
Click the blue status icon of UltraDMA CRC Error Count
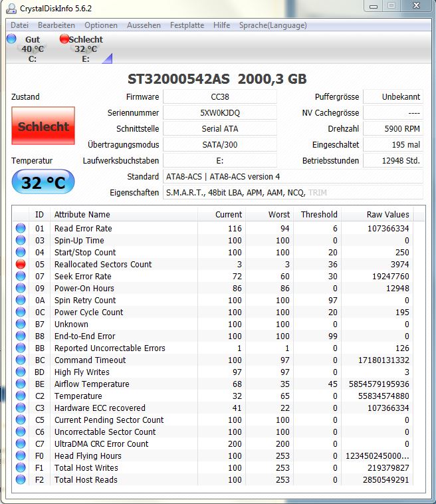pos(21,443)
